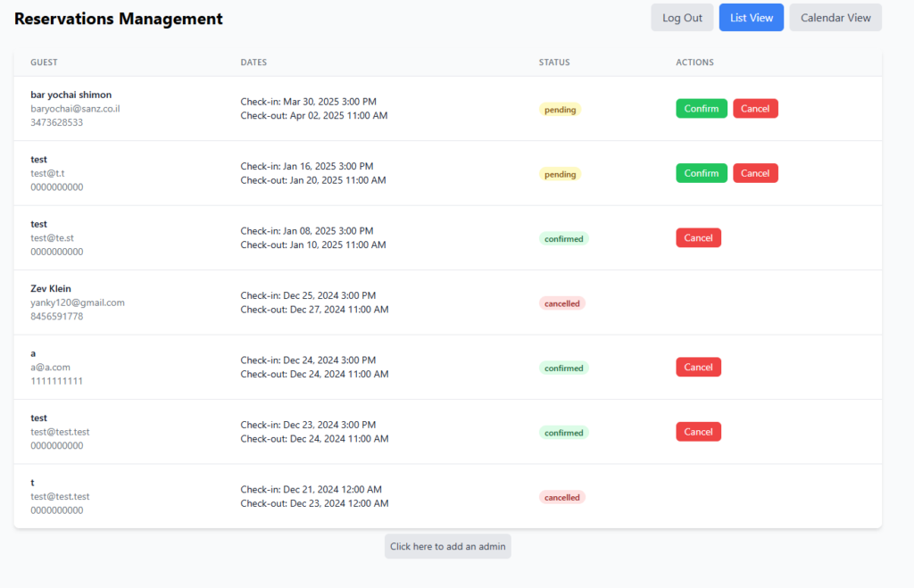Click here to add an admin

click(x=447, y=546)
